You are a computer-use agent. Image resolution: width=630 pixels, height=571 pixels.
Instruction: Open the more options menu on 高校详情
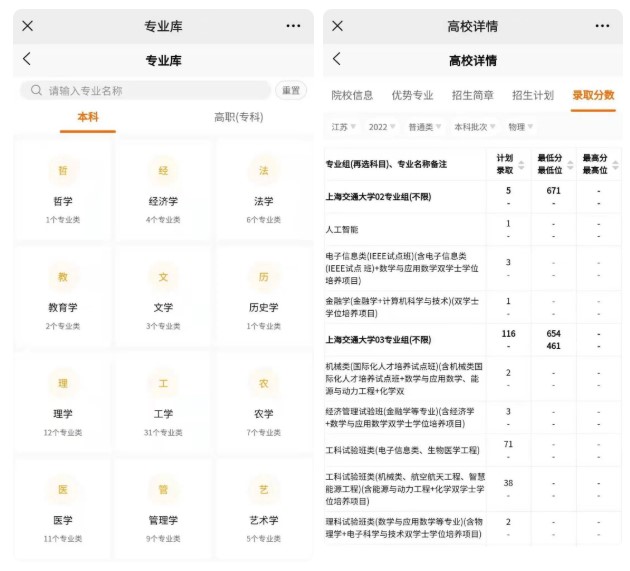602,26
